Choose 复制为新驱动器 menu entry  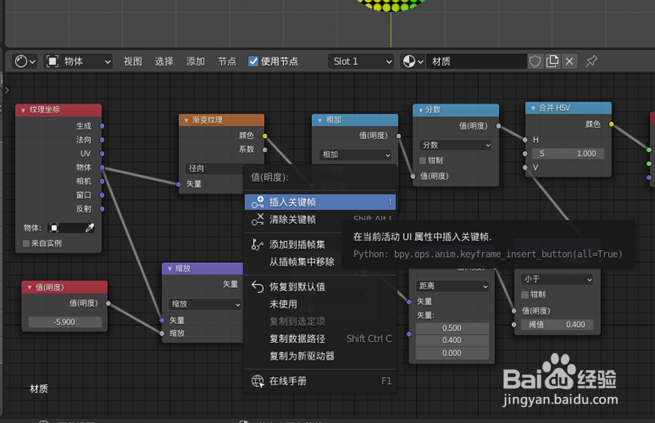tap(320, 356)
